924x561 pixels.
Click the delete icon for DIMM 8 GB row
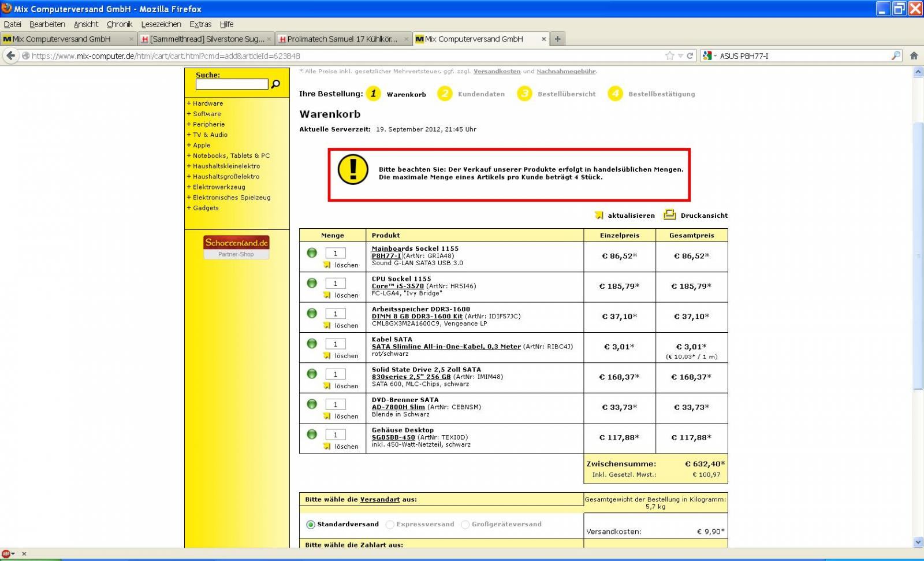327,325
